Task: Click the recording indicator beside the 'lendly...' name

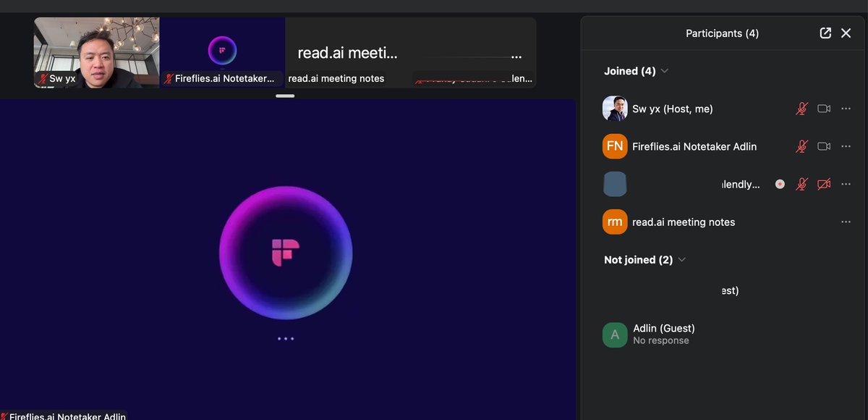Action: coord(780,184)
